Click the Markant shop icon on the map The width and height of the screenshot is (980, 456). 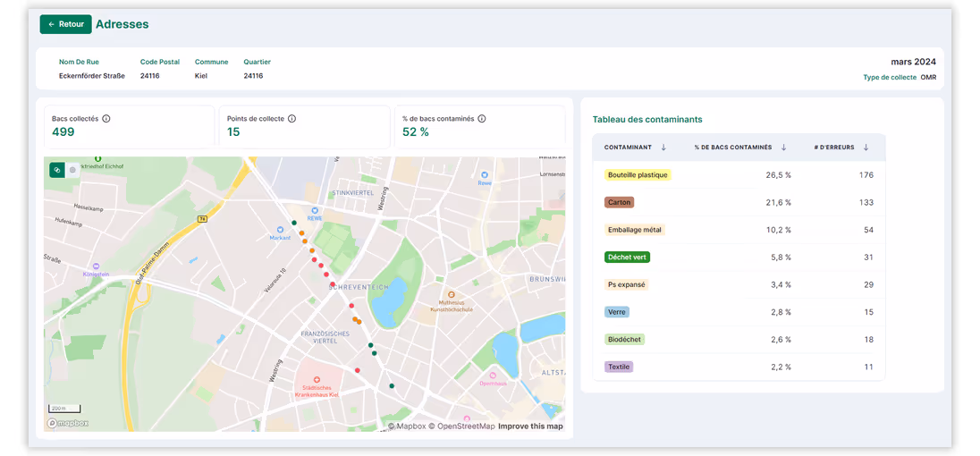[x=281, y=231]
